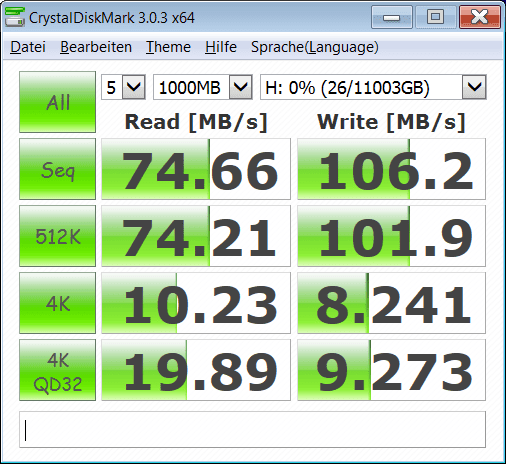506x464 pixels.
Task: Maximize the CrystalDiskMark window
Action: tap(435, 17)
